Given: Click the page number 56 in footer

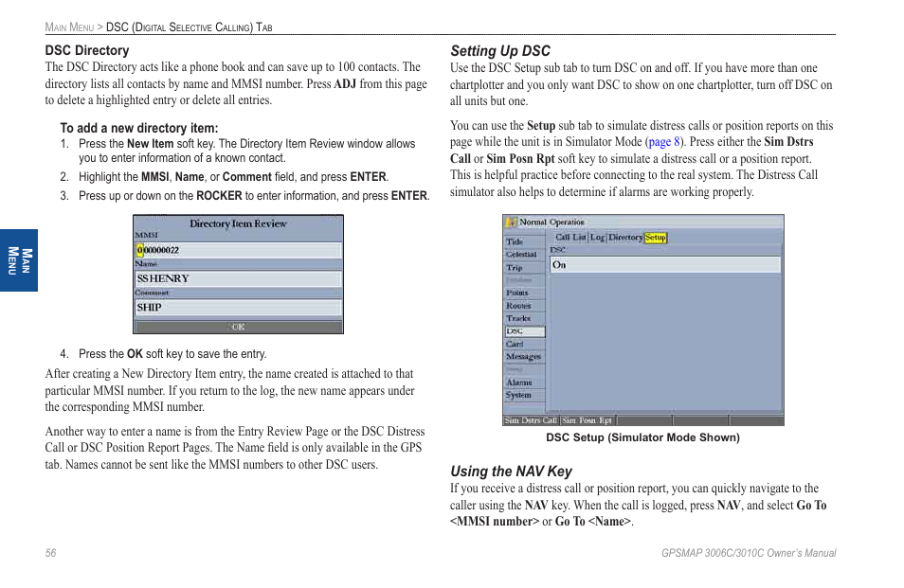Looking at the screenshot, I should (51, 553).
